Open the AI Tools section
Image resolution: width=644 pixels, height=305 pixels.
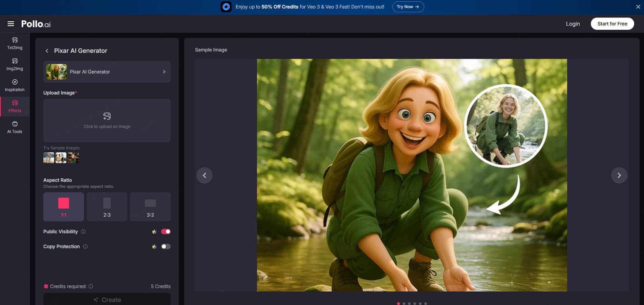[15, 127]
